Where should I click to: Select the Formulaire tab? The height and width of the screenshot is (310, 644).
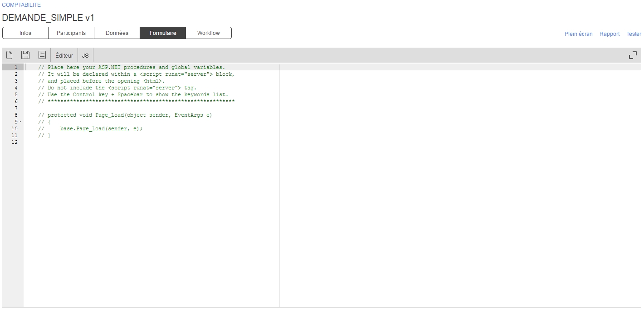coord(163,33)
